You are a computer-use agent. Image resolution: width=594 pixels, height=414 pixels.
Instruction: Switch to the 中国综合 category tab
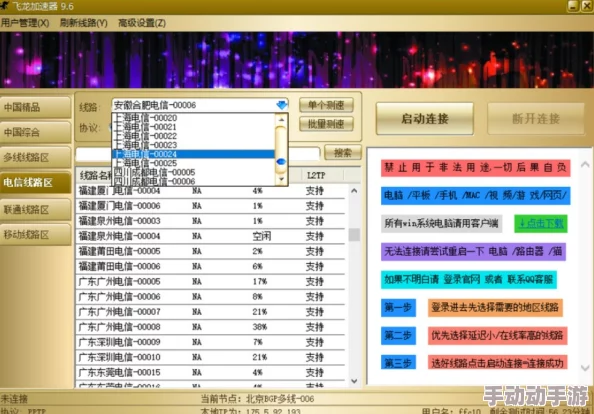coord(35,132)
